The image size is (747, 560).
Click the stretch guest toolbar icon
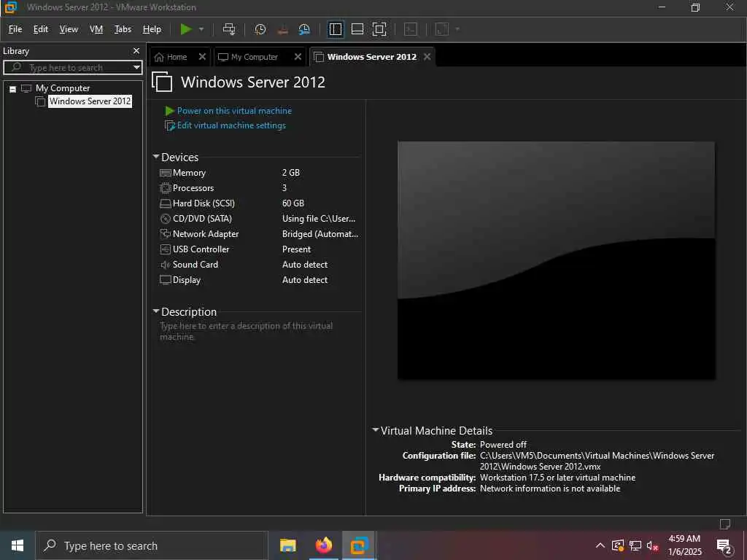pyautogui.click(x=442, y=29)
